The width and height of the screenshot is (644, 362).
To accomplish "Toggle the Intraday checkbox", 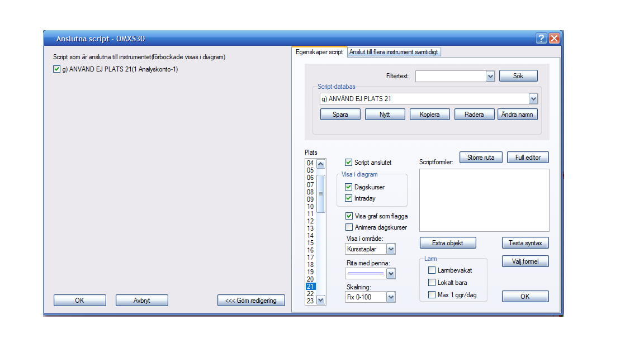I will [x=349, y=198].
